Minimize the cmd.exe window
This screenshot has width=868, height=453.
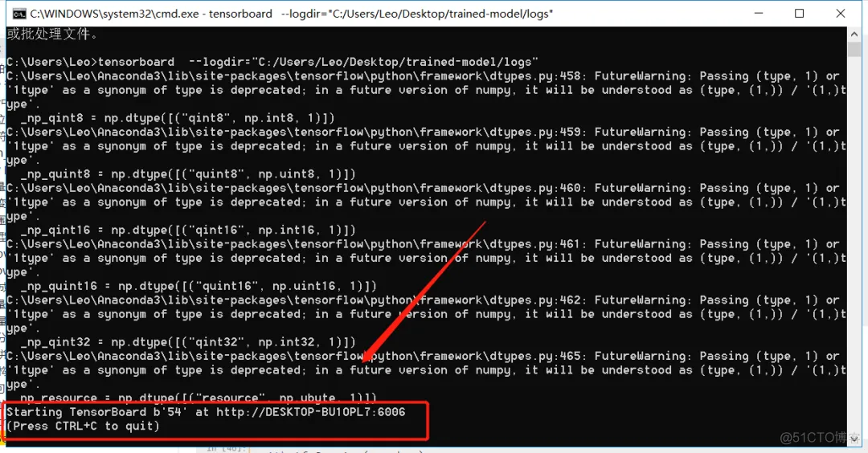point(759,14)
